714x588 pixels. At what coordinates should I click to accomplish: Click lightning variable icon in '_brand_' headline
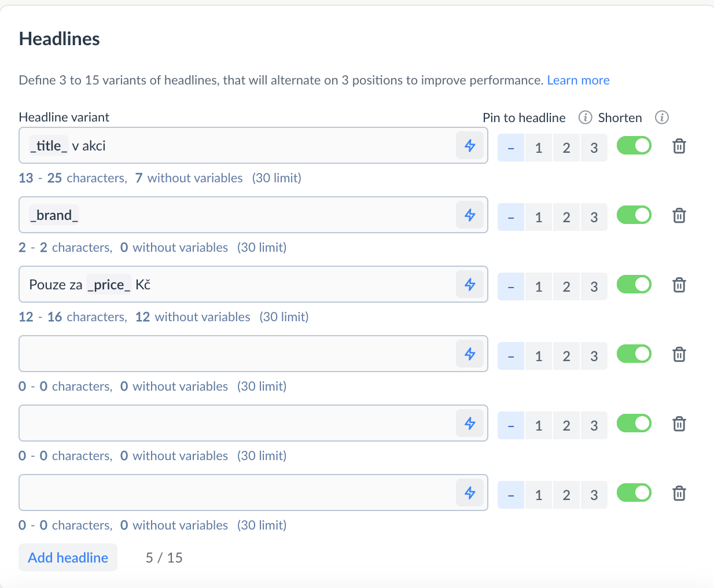[x=470, y=215]
